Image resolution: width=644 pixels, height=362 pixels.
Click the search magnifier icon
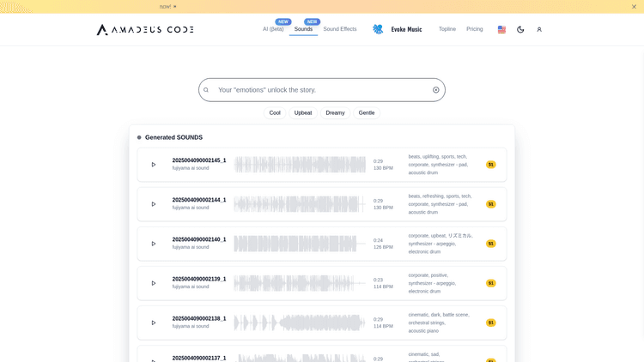pos(206,90)
